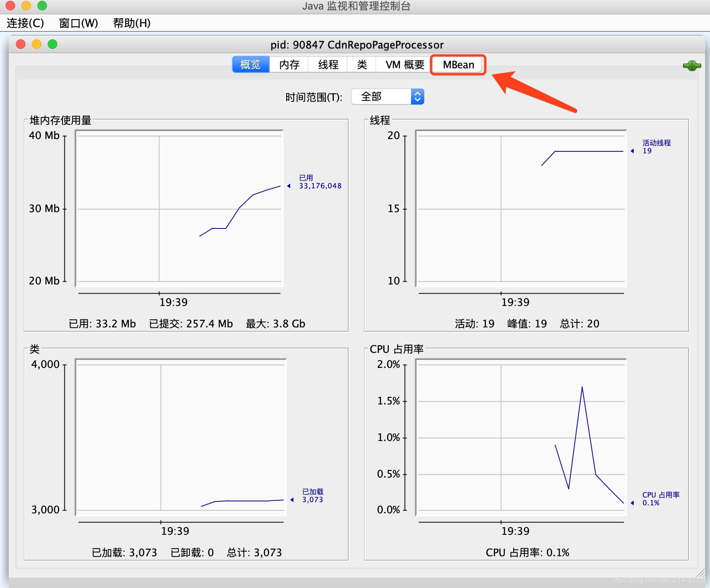Click the CPU 占用率 chart plot area
This screenshot has width=710, height=588.
(x=521, y=437)
